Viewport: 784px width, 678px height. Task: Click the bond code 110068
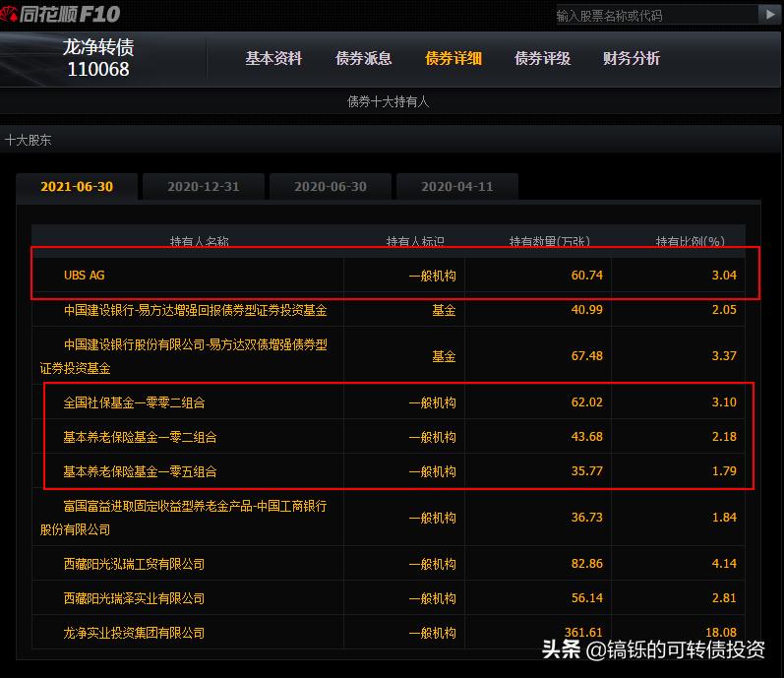click(98, 70)
